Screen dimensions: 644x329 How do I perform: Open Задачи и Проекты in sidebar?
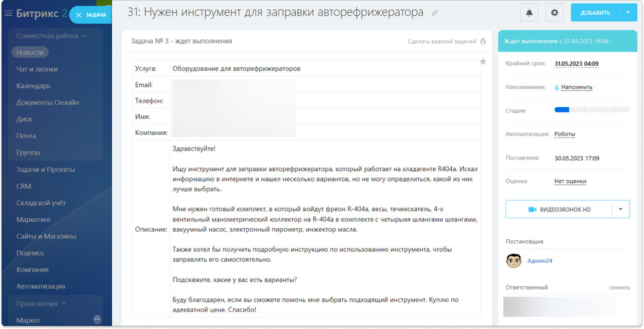pos(45,170)
